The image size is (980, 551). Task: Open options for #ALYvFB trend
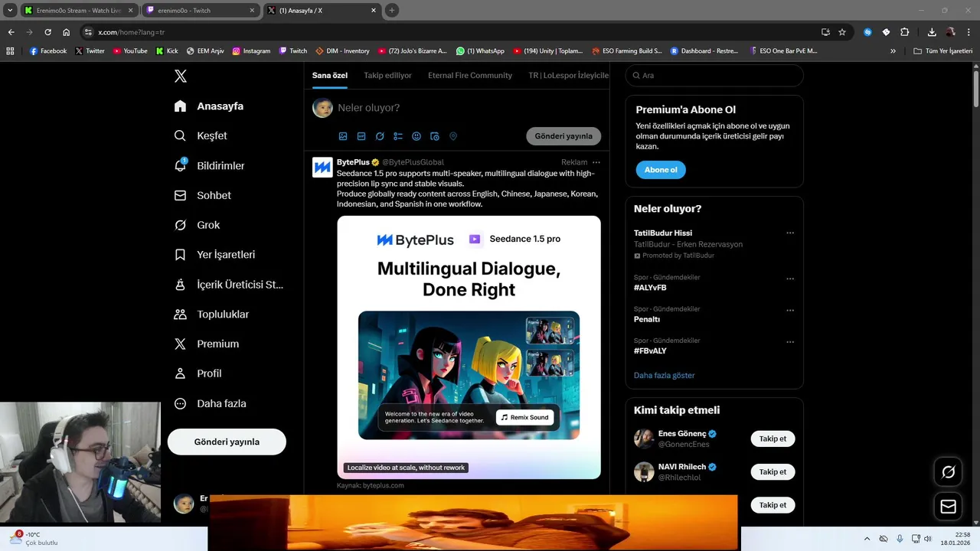pos(790,279)
